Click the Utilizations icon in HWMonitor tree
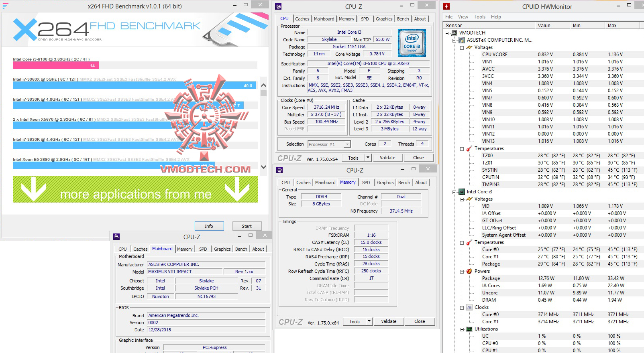644x353 pixels. (x=469, y=329)
